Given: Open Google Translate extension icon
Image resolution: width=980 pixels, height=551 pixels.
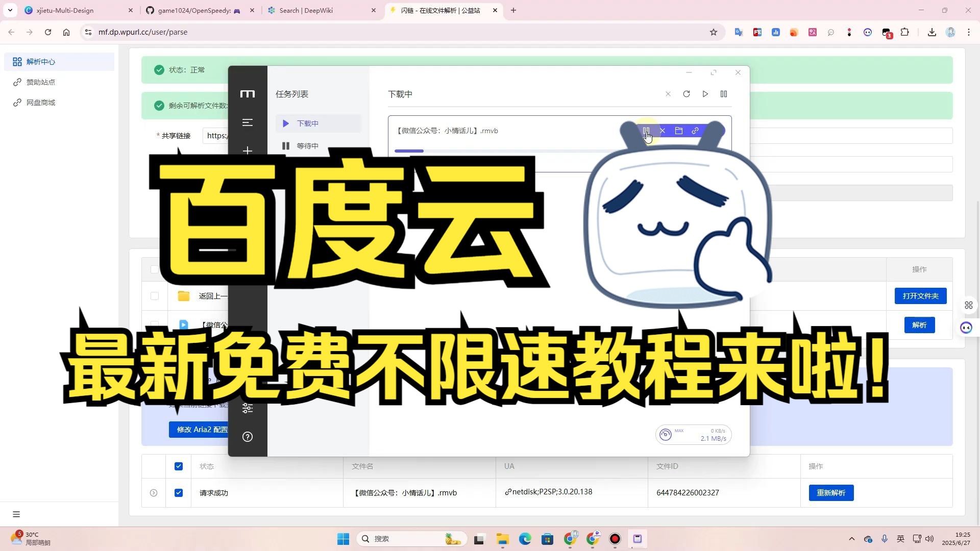Looking at the screenshot, I should point(739,32).
